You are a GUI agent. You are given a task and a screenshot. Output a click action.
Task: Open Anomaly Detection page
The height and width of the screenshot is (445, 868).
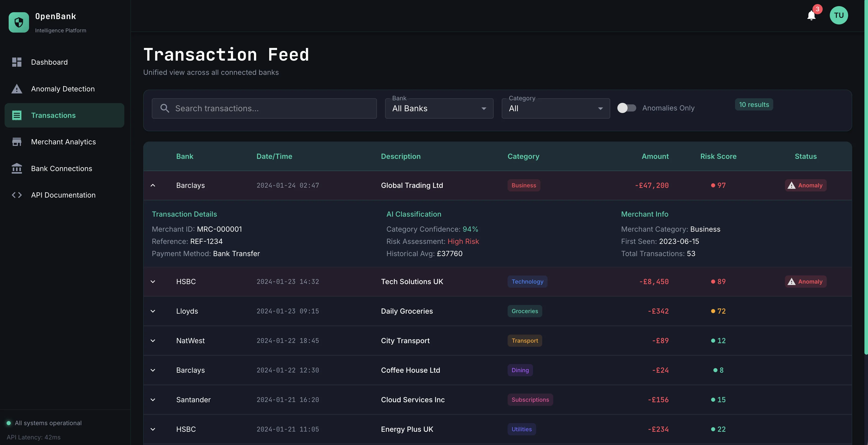pos(64,89)
